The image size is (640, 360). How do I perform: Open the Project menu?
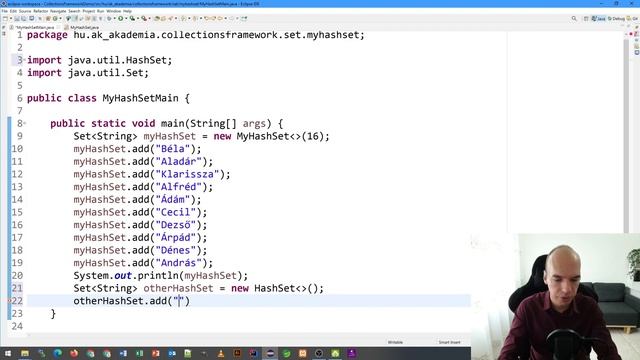tap(89, 11)
